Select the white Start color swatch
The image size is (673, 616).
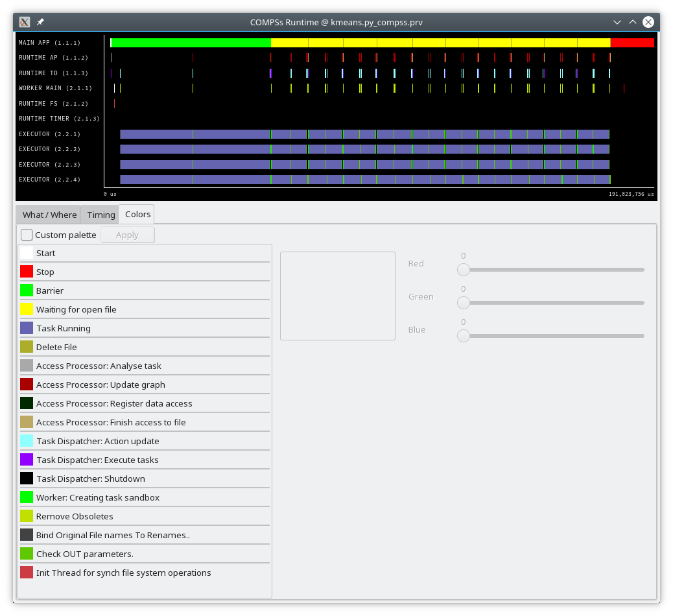[27, 253]
